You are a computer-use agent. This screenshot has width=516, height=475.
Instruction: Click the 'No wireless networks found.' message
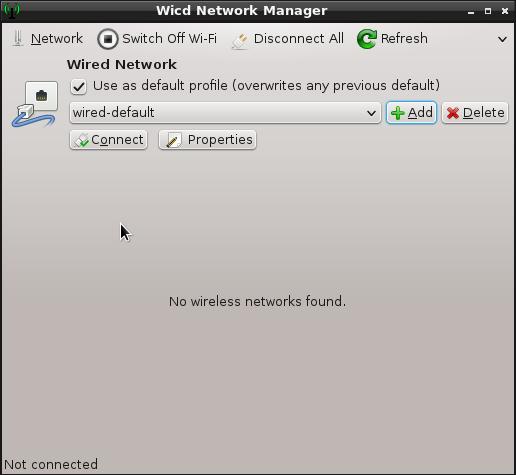pos(257,301)
